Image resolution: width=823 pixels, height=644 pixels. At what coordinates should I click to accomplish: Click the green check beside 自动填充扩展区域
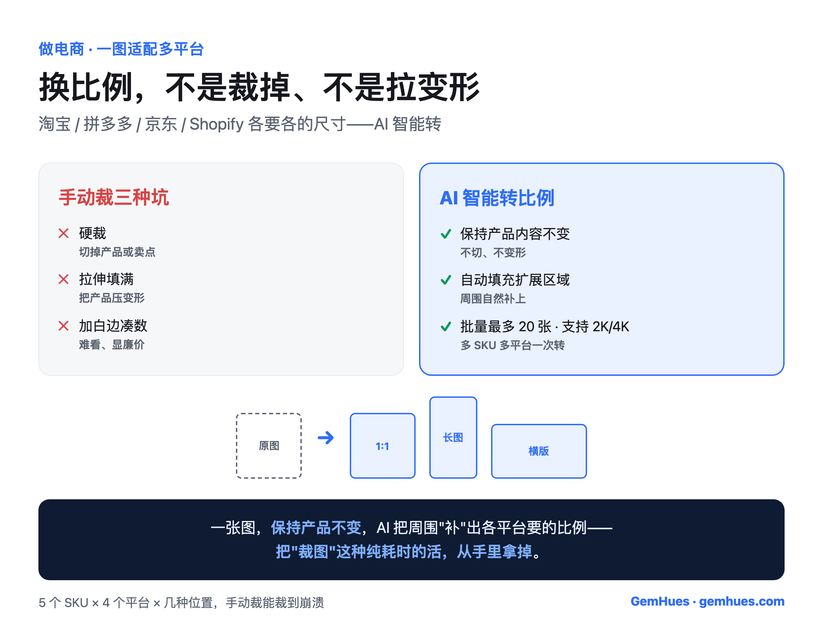[445, 280]
